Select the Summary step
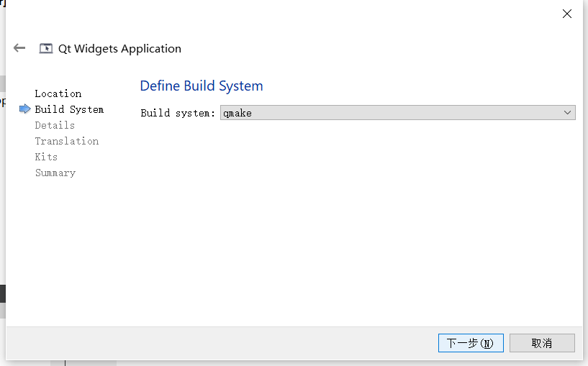 55,173
